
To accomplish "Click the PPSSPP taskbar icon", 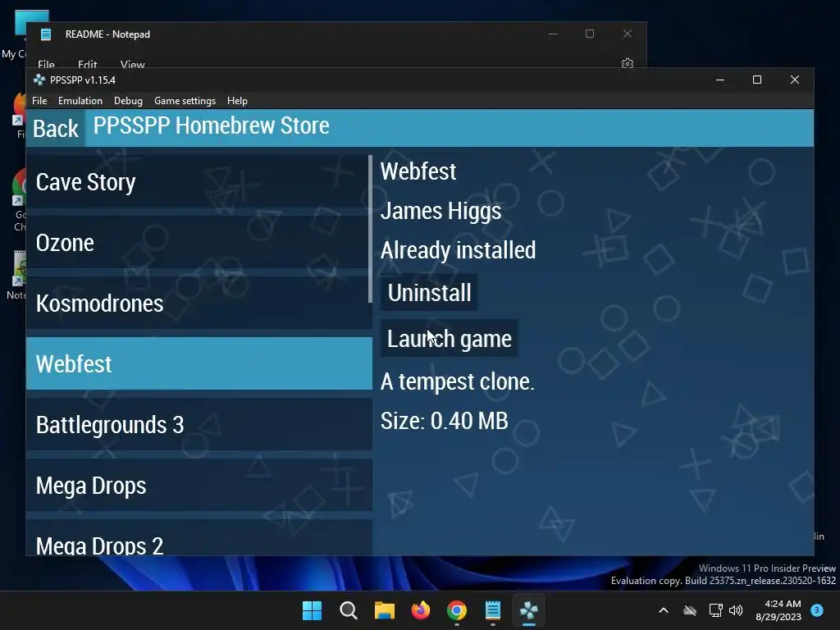I will 529,610.
